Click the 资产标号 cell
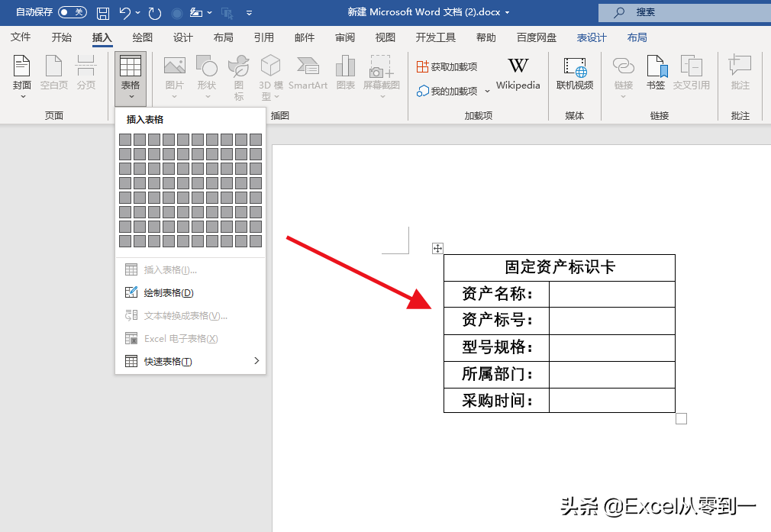771x532 pixels. click(497, 321)
